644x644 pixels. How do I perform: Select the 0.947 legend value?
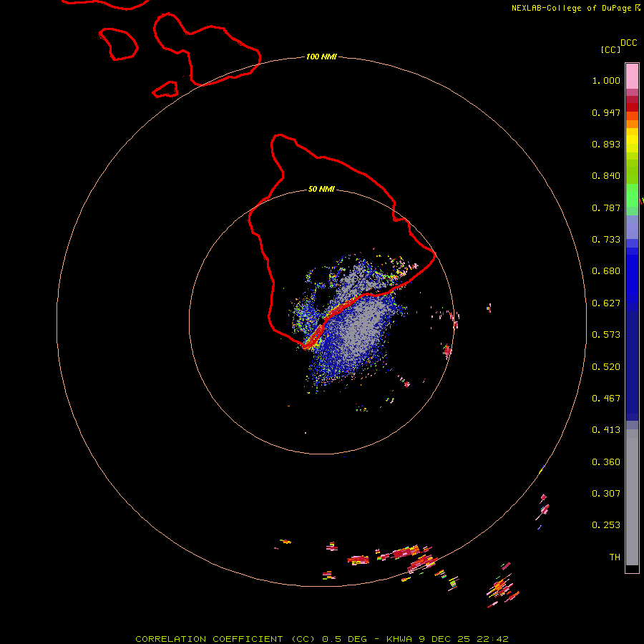(606, 112)
